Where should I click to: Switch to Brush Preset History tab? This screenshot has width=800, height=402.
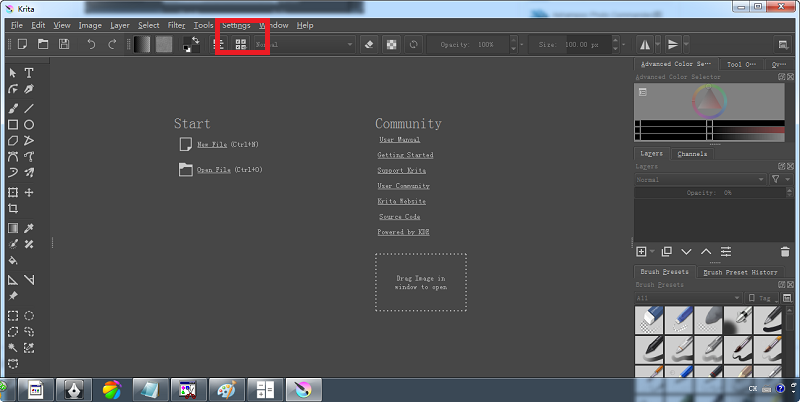click(740, 272)
